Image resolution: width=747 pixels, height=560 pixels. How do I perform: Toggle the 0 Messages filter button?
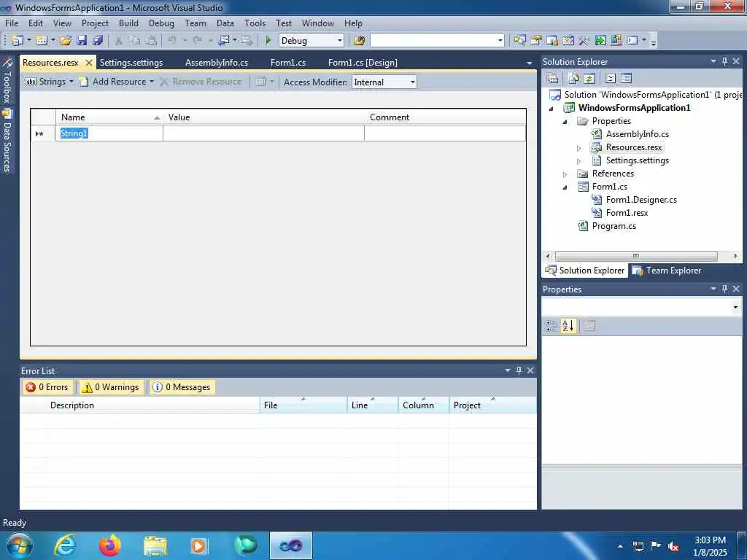click(182, 387)
